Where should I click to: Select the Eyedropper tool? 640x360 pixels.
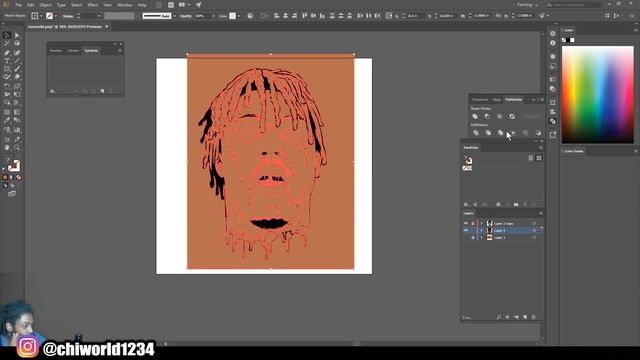point(7,120)
